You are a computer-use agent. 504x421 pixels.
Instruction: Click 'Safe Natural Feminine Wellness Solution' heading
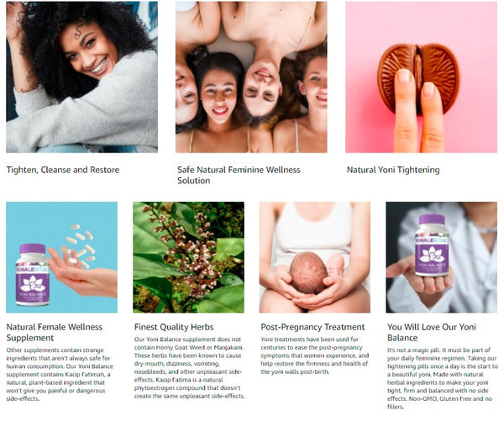(x=239, y=175)
